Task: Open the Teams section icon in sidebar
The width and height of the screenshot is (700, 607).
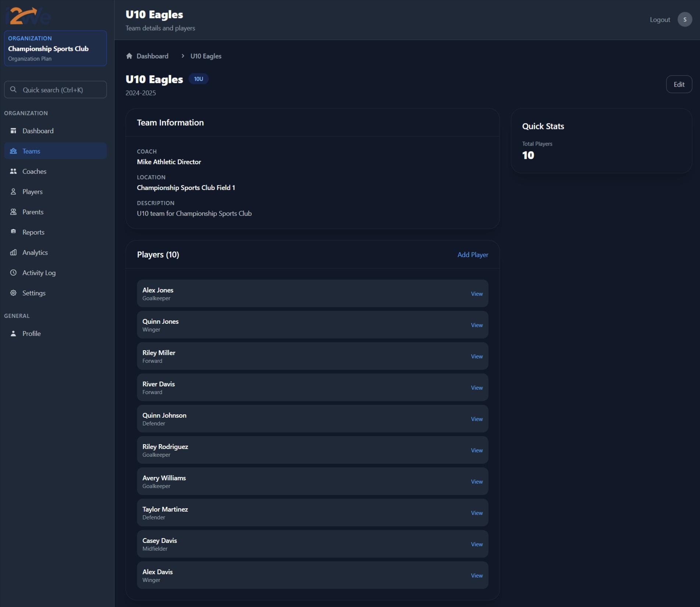Action: (x=14, y=151)
